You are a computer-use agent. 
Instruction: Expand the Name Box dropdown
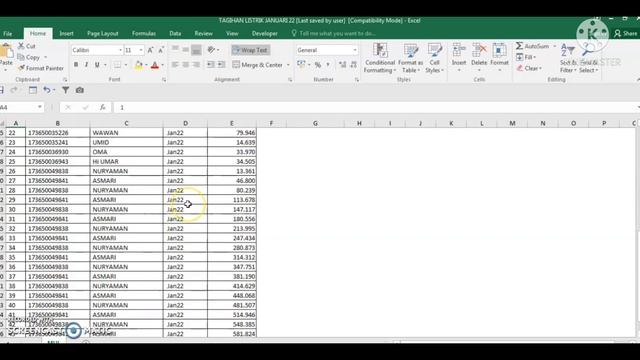[x=40, y=107]
